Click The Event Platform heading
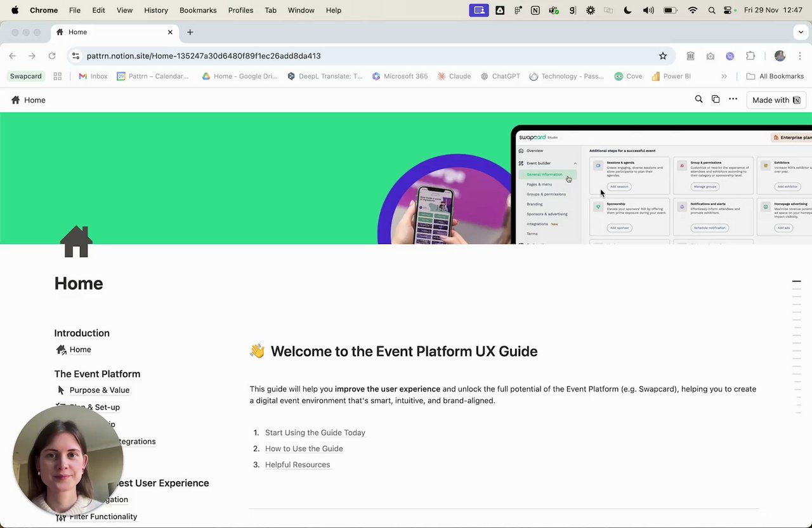 97,374
